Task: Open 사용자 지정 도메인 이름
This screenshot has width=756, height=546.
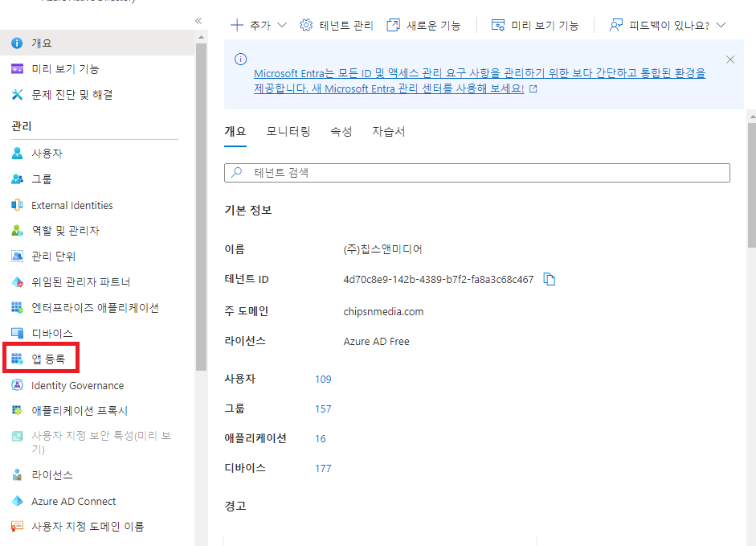Action: click(x=88, y=526)
